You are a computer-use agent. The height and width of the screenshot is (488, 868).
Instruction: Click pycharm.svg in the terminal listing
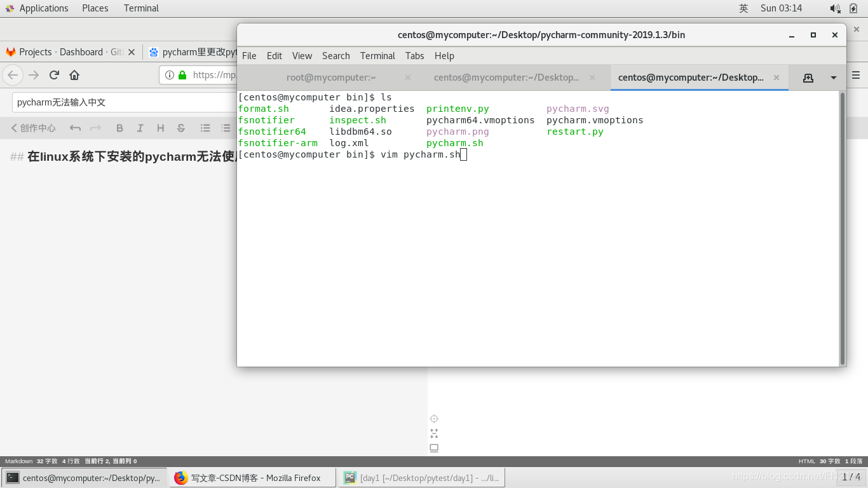click(x=578, y=109)
